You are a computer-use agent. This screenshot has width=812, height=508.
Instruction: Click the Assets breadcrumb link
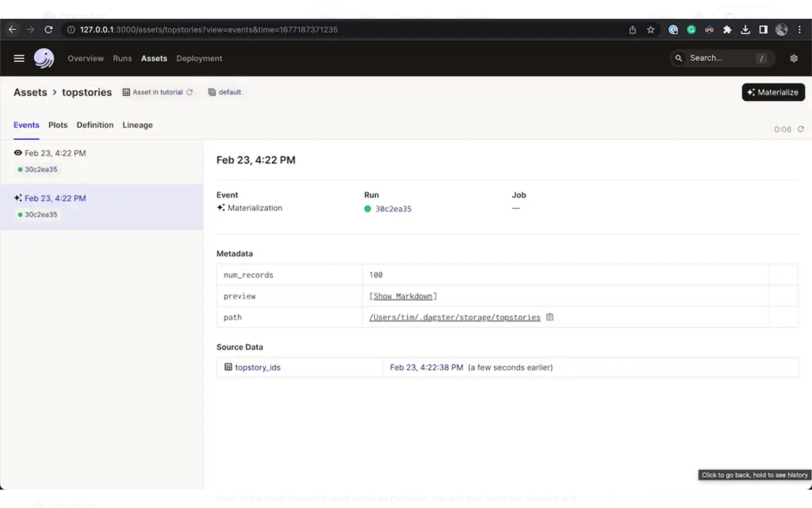pyautogui.click(x=30, y=92)
